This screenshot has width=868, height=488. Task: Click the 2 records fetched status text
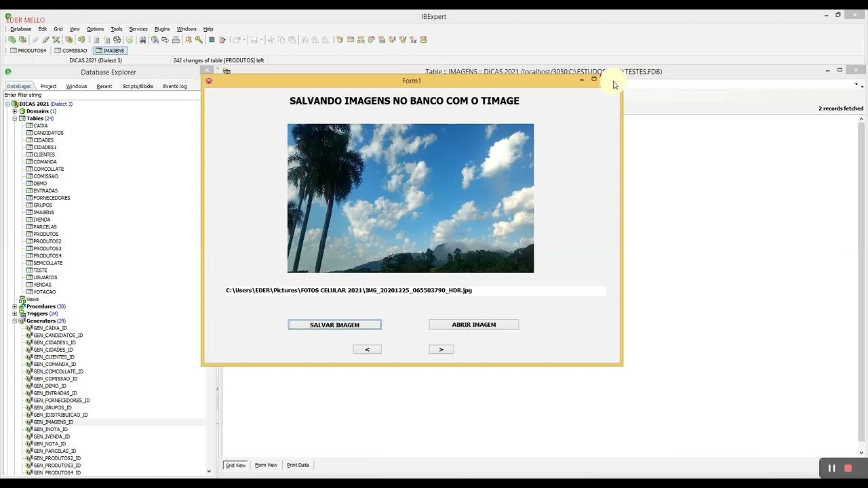(x=841, y=108)
